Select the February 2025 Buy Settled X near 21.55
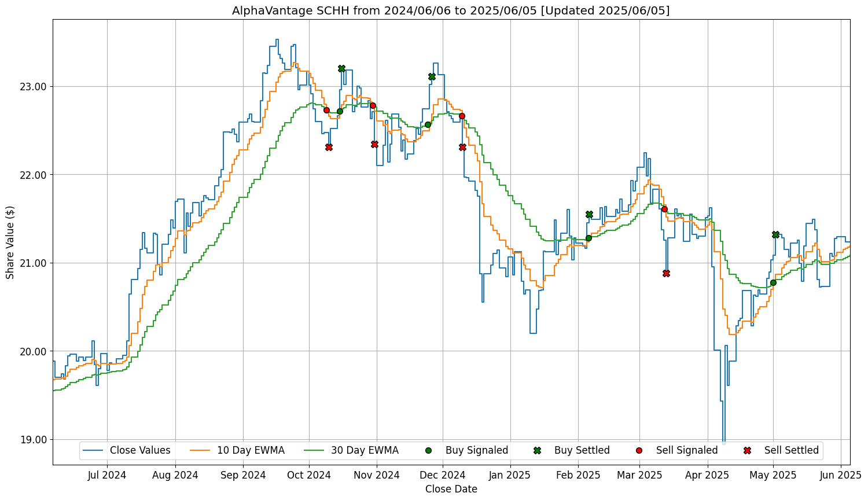Image resolution: width=868 pixels, height=500 pixels. coord(589,214)
